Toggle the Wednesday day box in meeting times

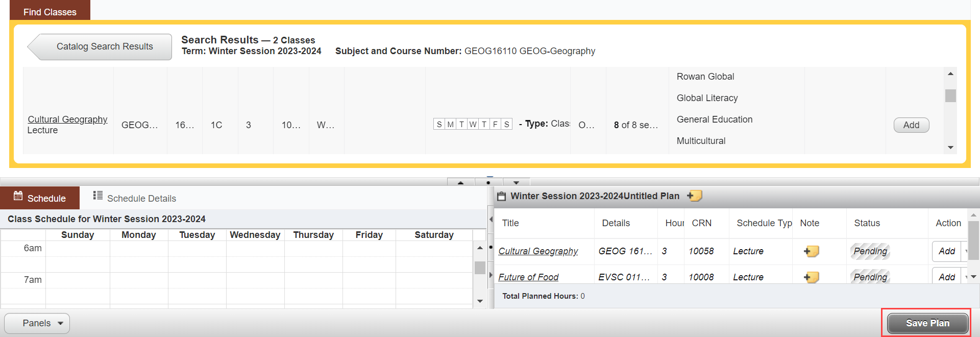[473, 124]
